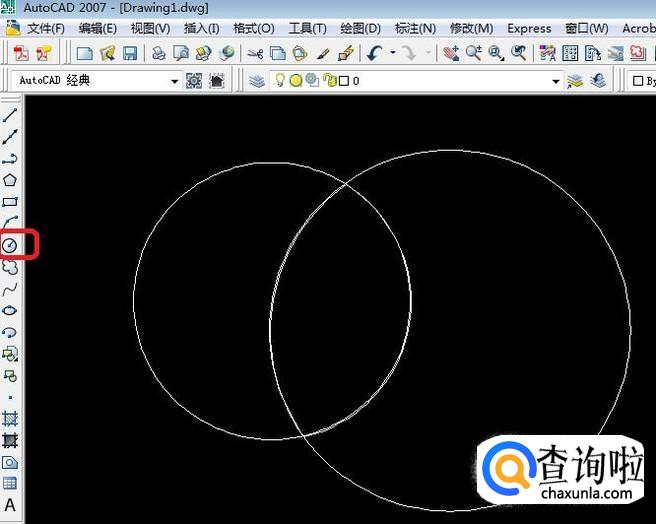Open the Properties palette icon
The width and height of the screenshot is (656, 524).
(x=547, y=54)
